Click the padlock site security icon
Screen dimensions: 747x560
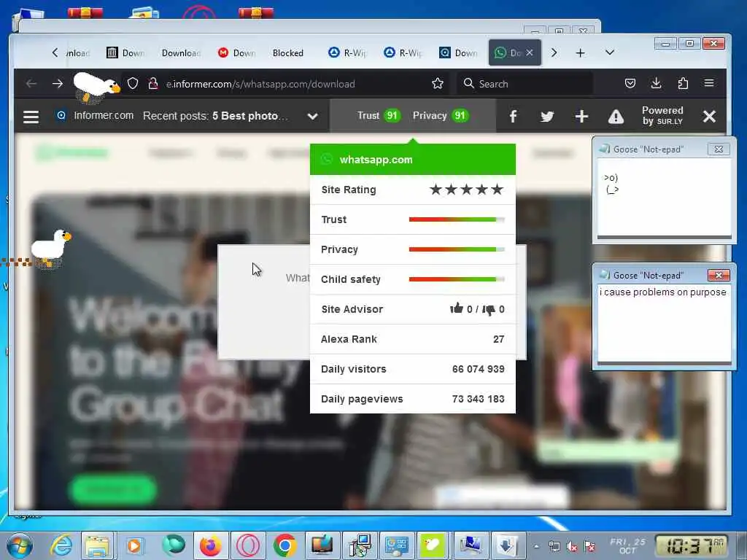[153, 84]
